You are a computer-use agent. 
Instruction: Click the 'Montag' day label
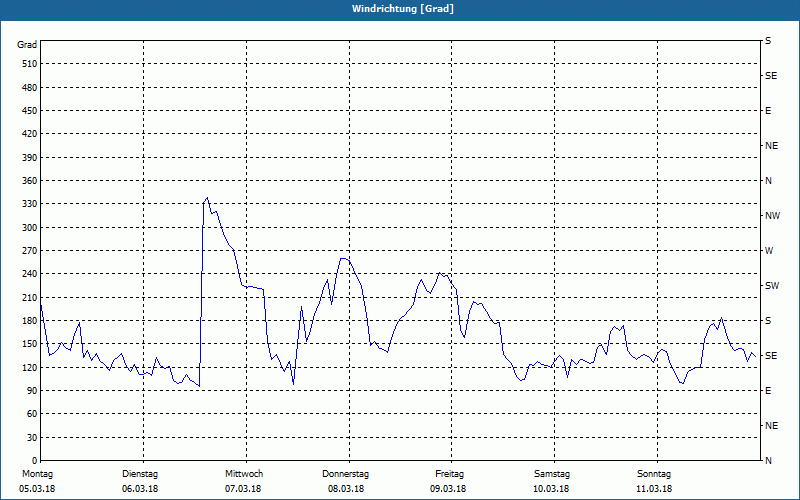(37, 474)
